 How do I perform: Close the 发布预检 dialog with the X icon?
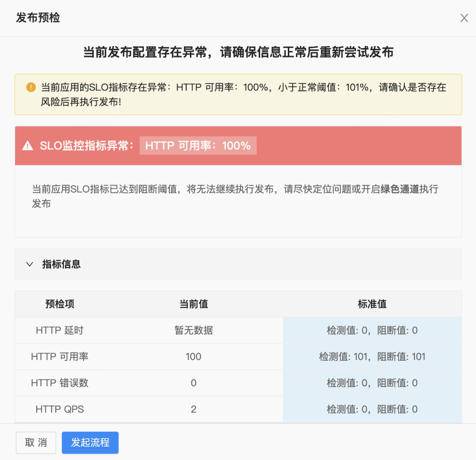464,18
